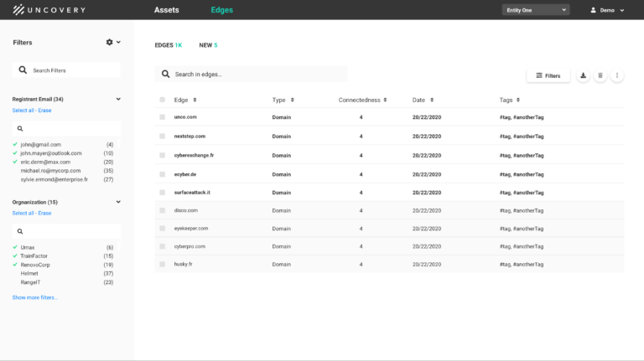Click the Filters button
The height and width of the screenshot is (361, 644).
[x=548, y=75]
